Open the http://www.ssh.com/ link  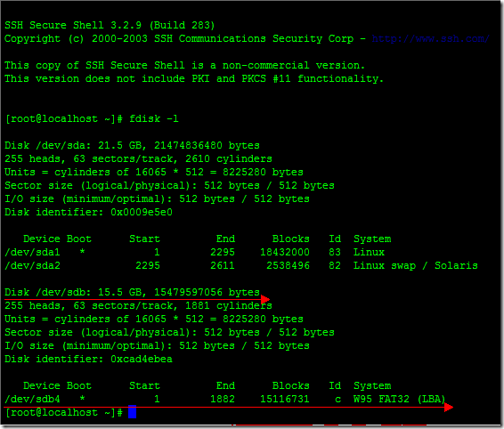[430, 39]
